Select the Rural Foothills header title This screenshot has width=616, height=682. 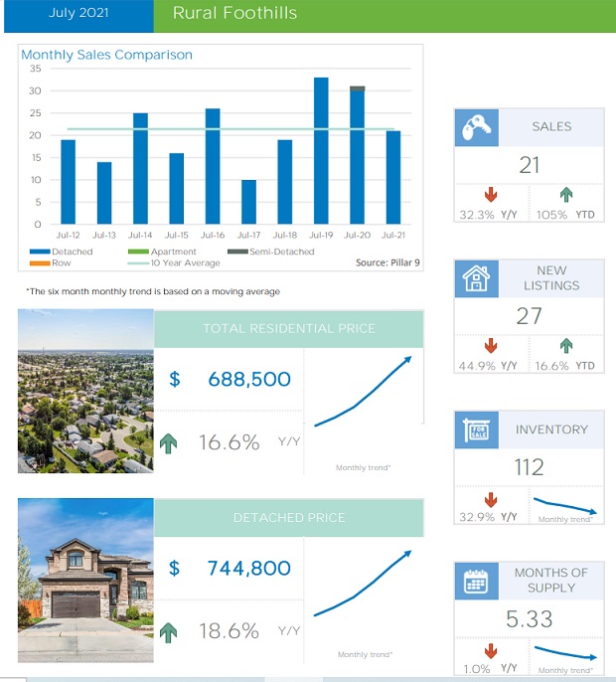[x=234, y=14]
